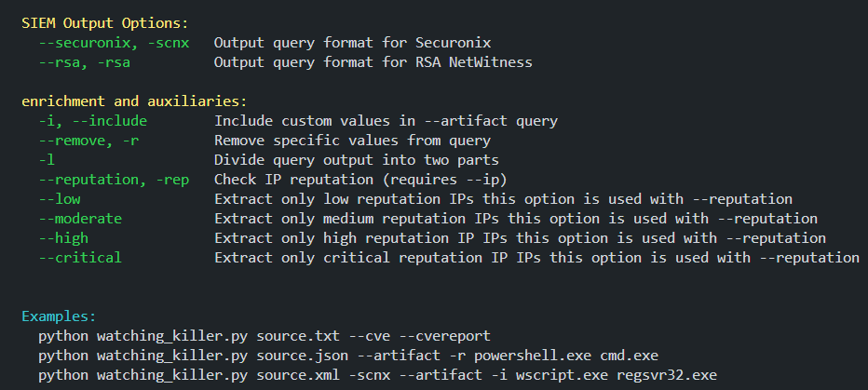This screenshot has height=390, width=868.
Task: Click the Examples heading
Action: point(59,317)
